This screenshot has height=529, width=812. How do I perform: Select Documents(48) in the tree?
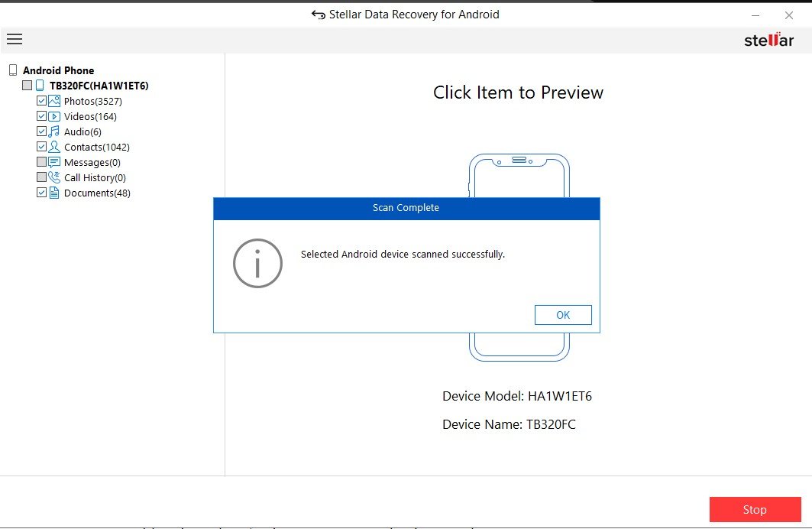(x=97, y=193)
